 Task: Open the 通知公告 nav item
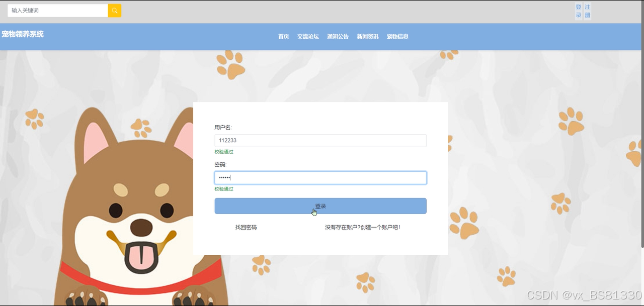point(338,37)
